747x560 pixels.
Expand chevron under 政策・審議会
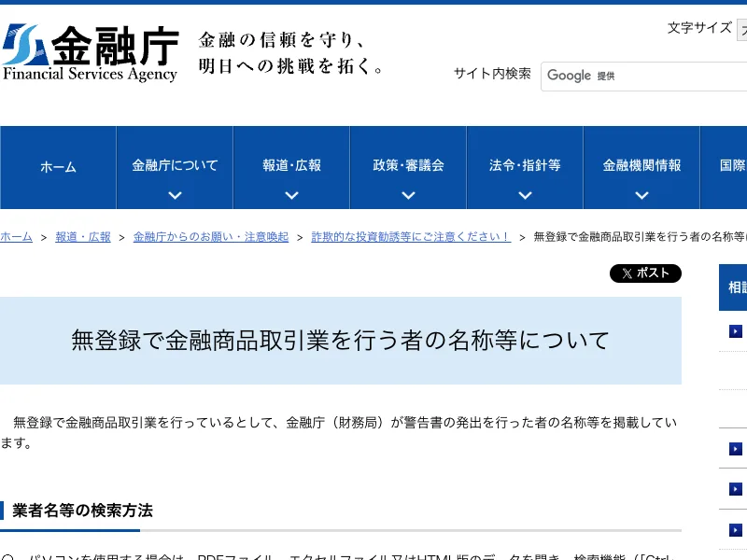pos(408,195)
